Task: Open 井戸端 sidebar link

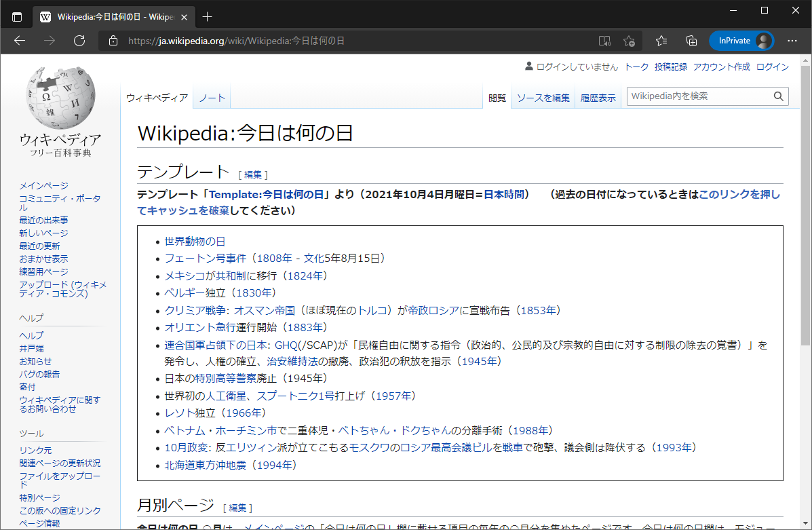Action: (31, 349)
